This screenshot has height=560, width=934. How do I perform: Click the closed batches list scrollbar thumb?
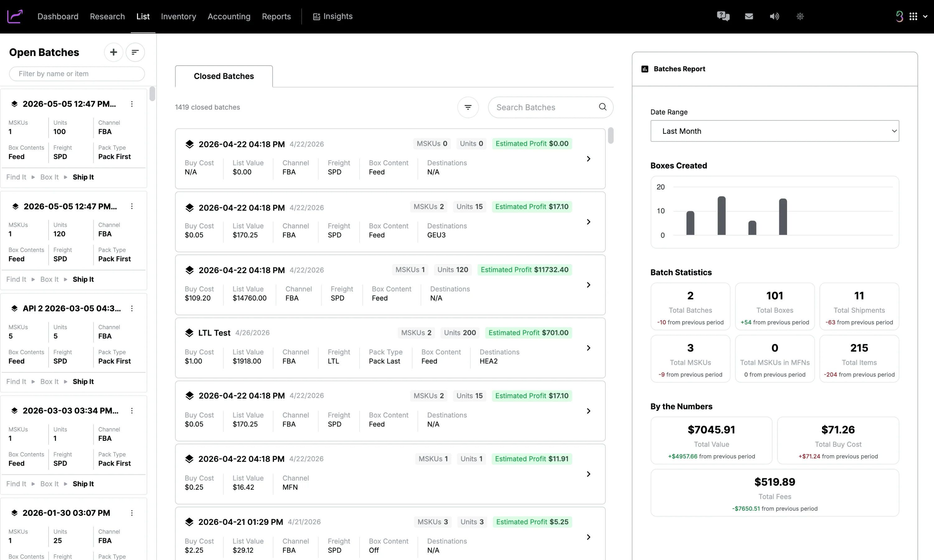tap(611, 135)
